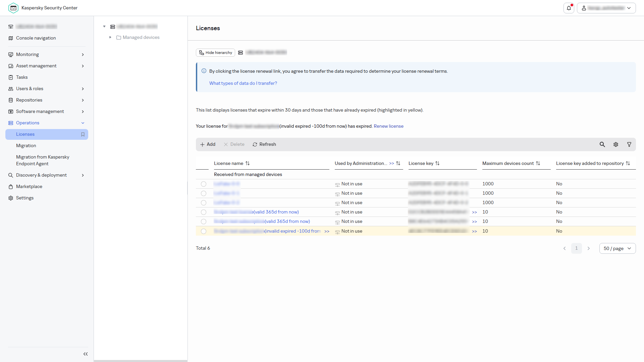Open table column settings gear icon
Viewport: 644px width, 362px height.
coord(616,144)
